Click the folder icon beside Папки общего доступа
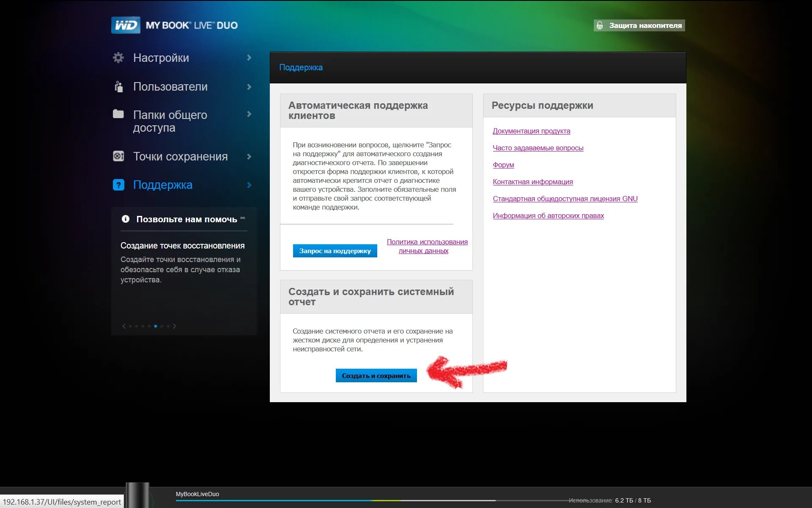This screenshot has width=812, height=508. (x=118, y=114)
